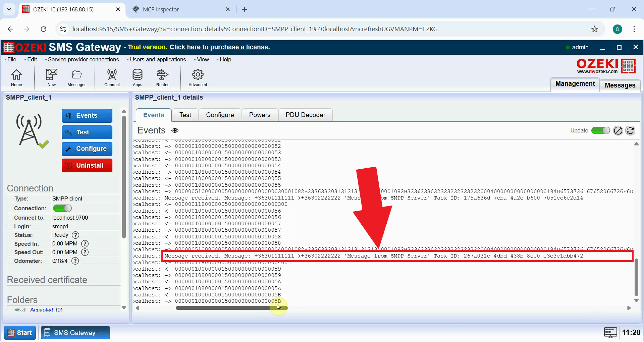Select the Routes toolbar icon
This screenshot has width=644, height=342.
[x=162, y=77]
